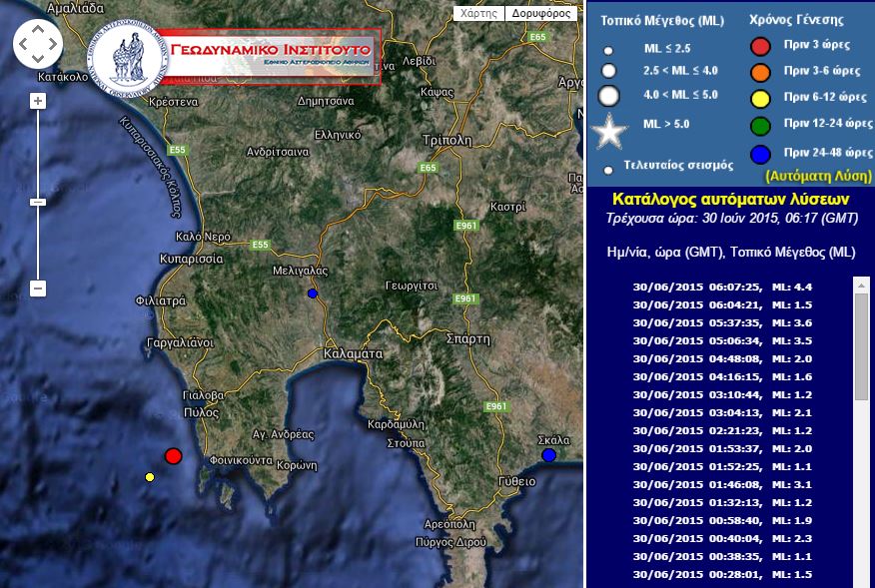Select the blue earthquake marker near Skala
875x588 pixels.
(x=548, y=455)
